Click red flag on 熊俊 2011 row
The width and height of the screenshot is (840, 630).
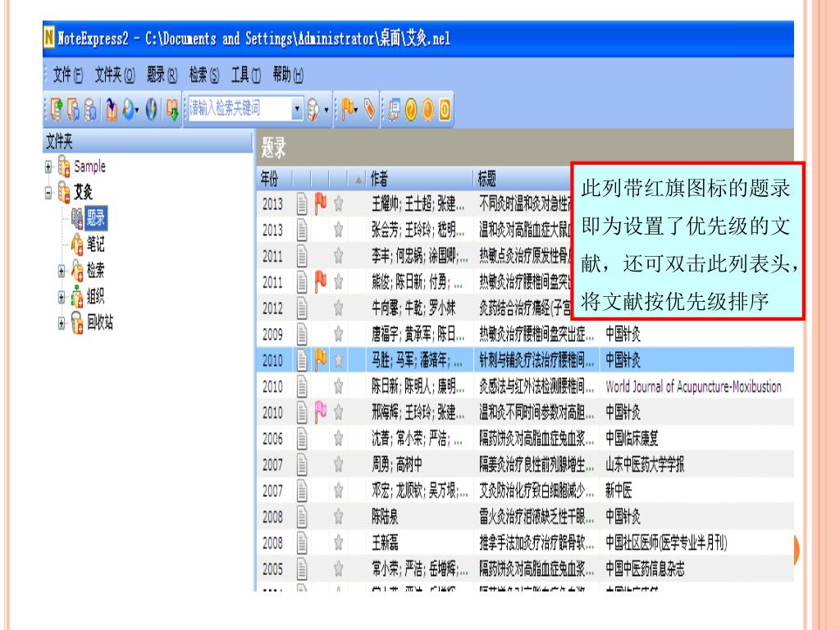pyautogui.click(x=321, y=281)
